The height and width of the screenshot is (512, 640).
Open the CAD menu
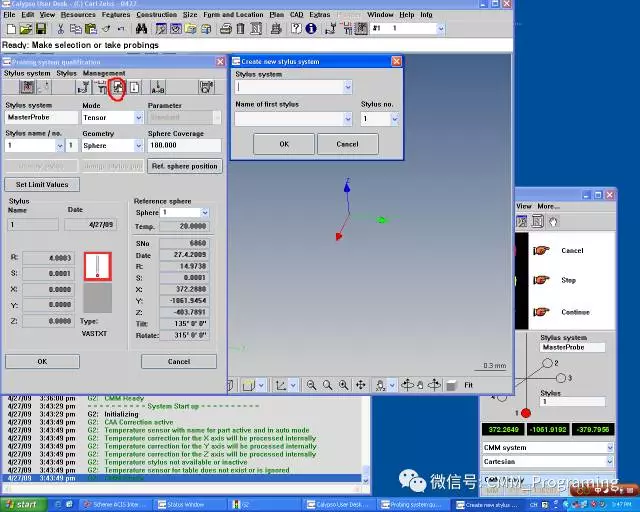[297, 15]
